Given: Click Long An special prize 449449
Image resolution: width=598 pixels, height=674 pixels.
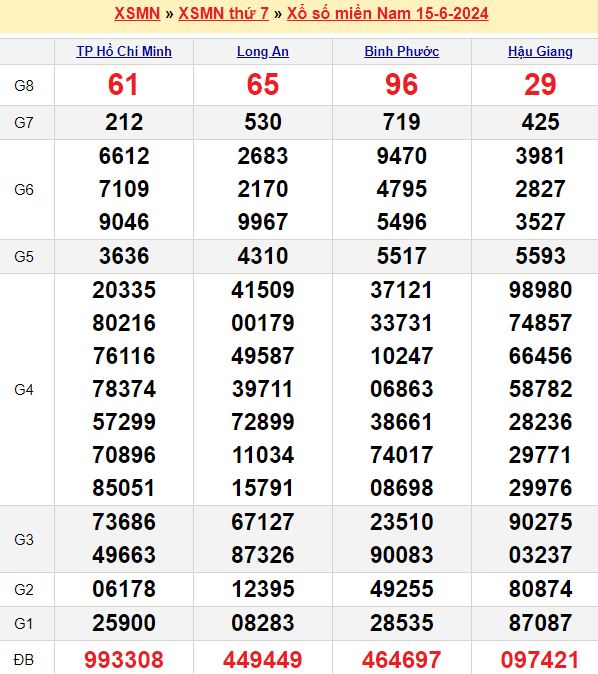Looking at the screenshot, I should tap(263, 659).
